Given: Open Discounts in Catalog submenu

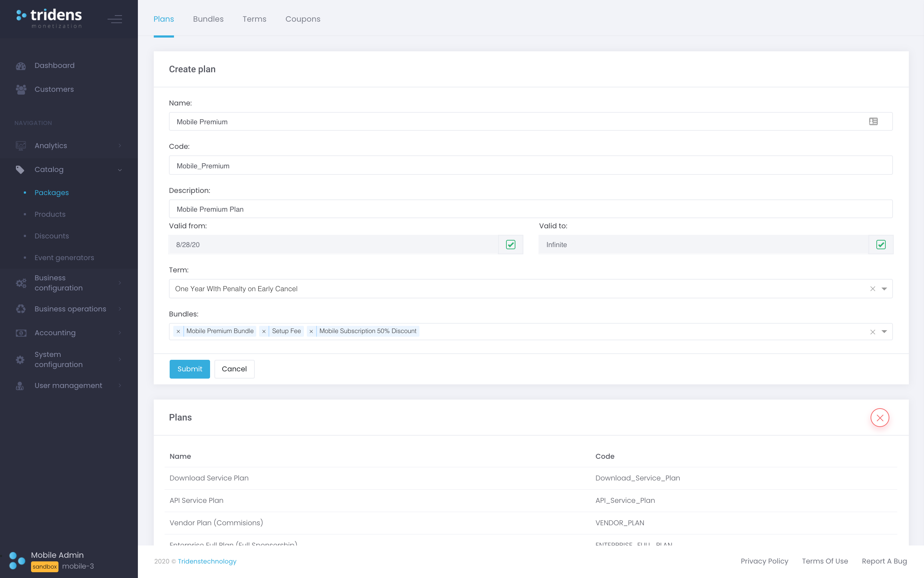Looking at the screenshot, I should click(x=52, y=236).
